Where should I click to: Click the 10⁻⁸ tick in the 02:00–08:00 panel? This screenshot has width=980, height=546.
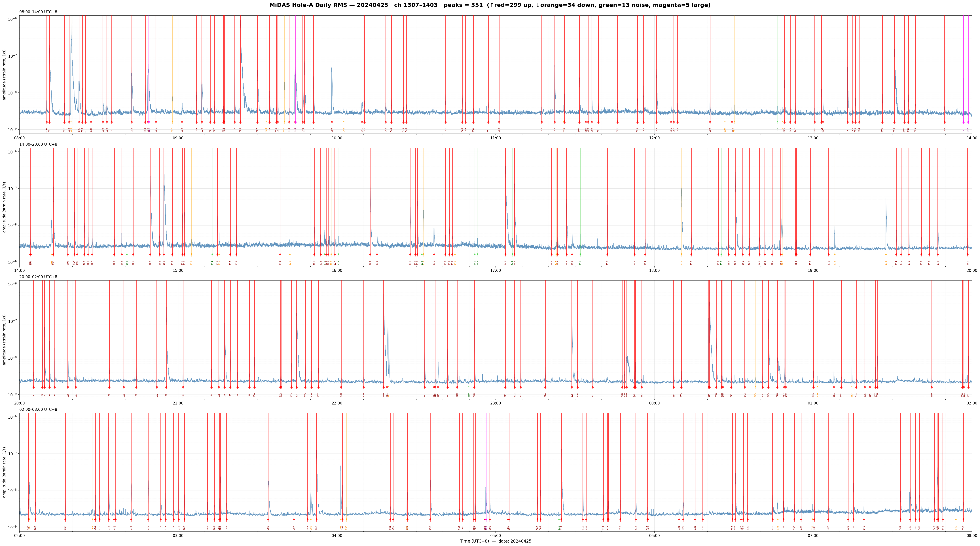pyautogui.click(x=12, y=490)
